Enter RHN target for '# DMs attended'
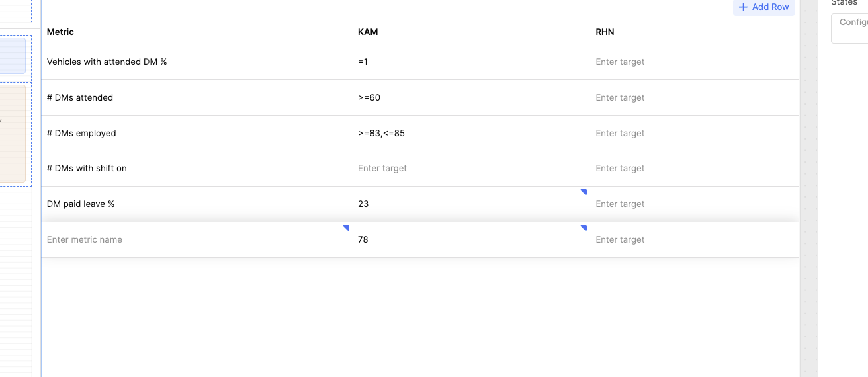 pyautogui.click(x=620, y=98)
